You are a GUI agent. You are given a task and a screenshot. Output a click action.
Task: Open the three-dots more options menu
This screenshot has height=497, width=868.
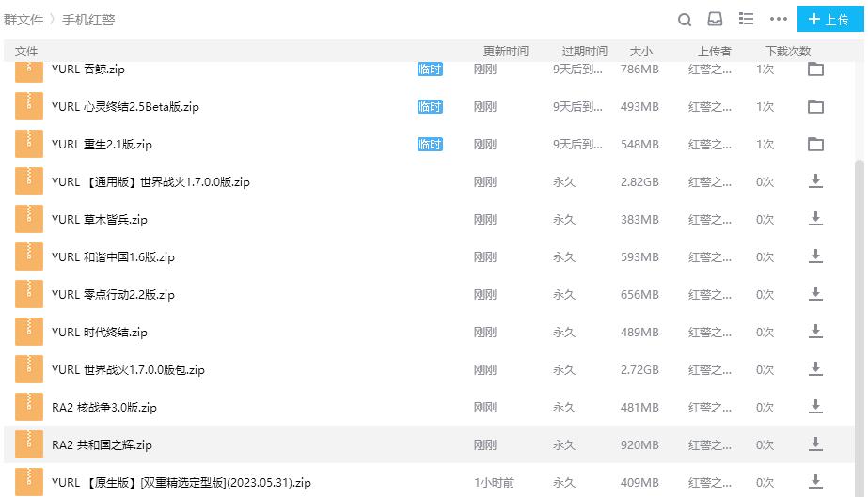point(778,20)
